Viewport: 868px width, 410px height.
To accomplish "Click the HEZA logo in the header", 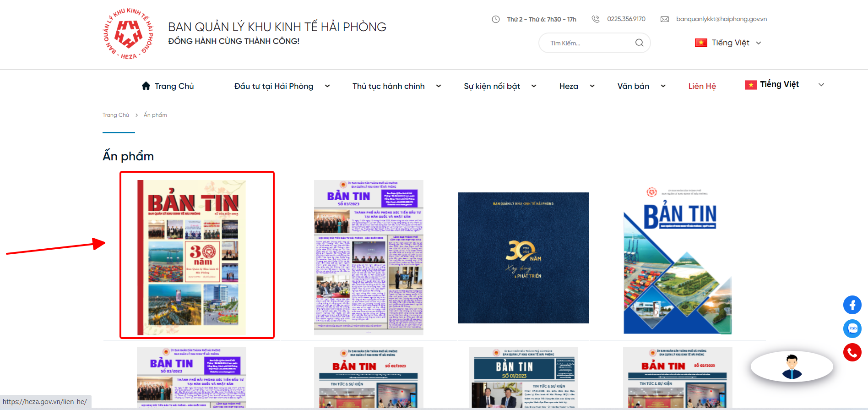I will point(128,34).
